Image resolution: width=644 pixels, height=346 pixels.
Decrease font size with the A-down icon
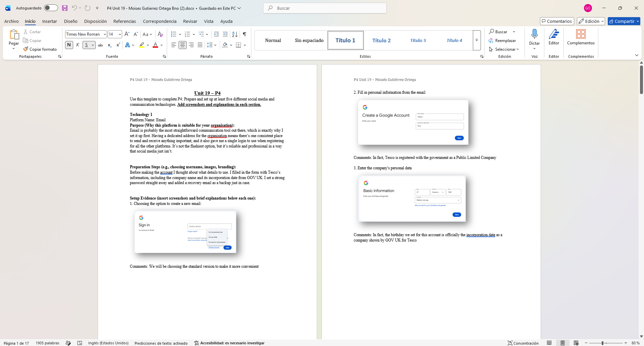[x=136, y=34]
